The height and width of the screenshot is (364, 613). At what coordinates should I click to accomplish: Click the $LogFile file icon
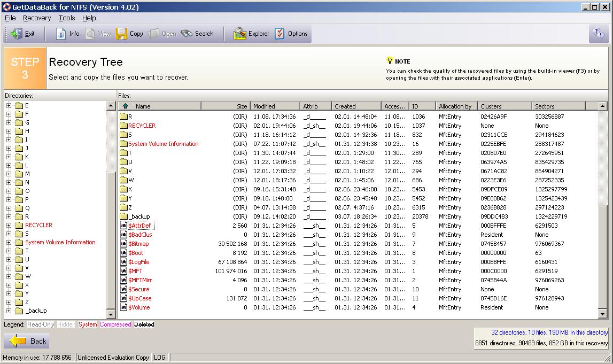coord(123,262)
